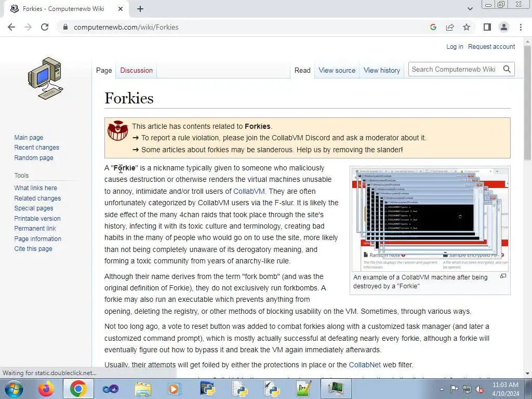The image size is (532, 399).
Task: Select the Read tab
Action: point(302,70)
